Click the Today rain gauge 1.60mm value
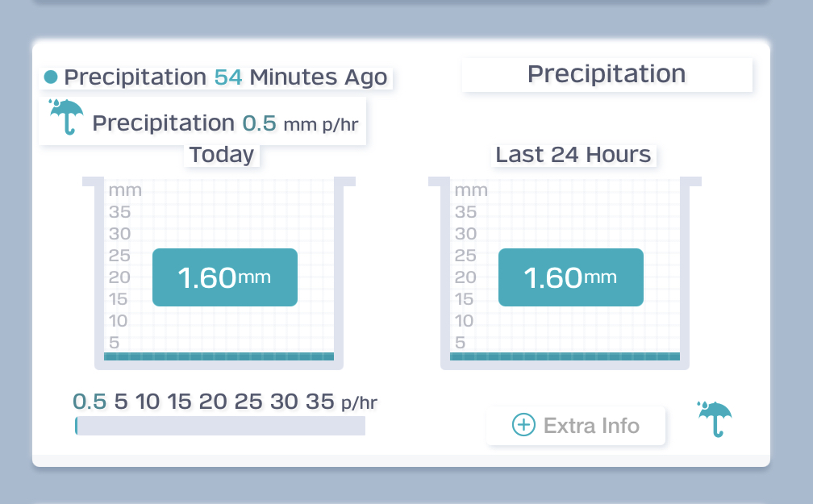The image size is (813, 504). click(225, 277)
